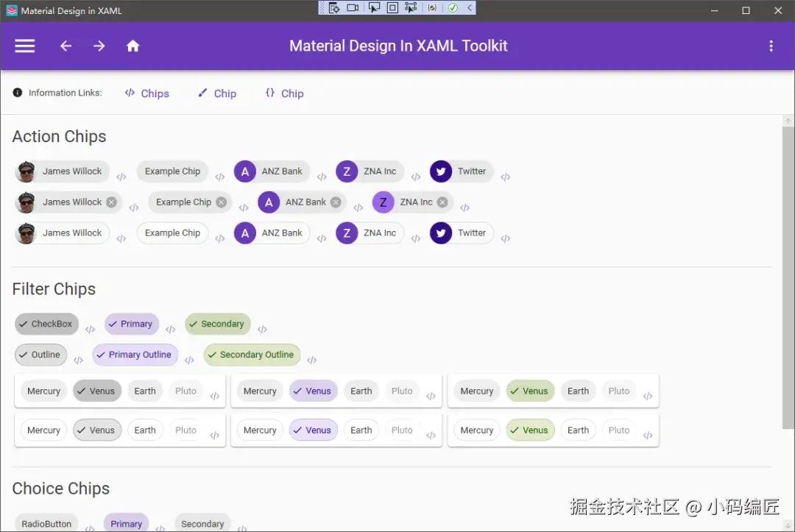Open the hamburger navigation menu
Image resolution: width=795 pixels, height=532 pixels.
click(24, 46)
